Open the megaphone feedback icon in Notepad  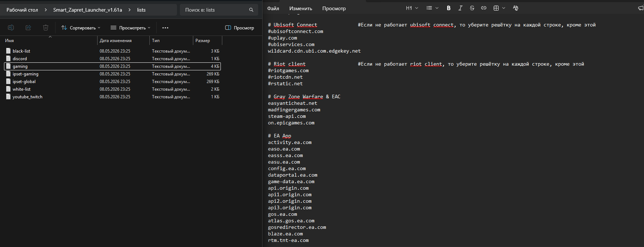click(641, 8)
